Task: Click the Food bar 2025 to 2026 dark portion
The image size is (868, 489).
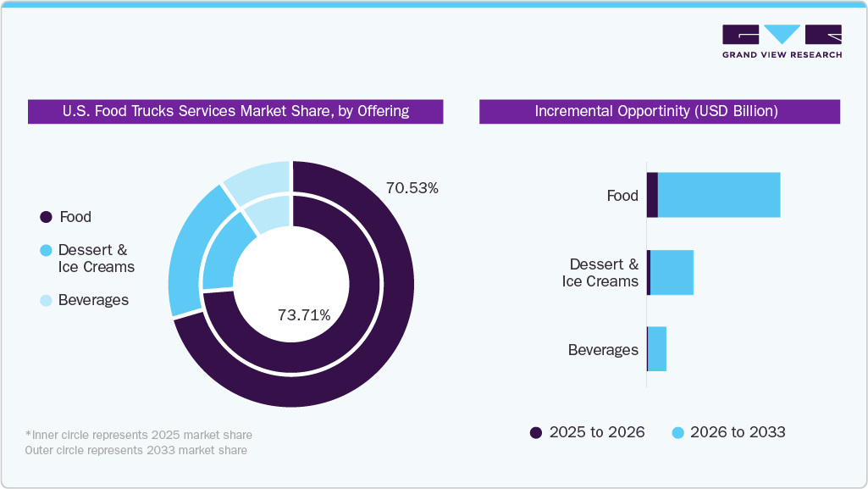Action: (x=652, y=195)
